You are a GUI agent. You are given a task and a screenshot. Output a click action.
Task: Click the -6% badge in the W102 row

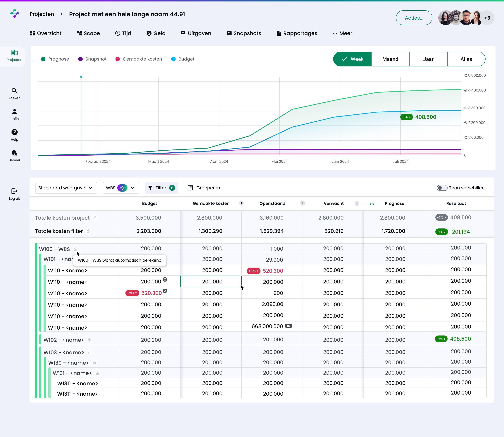pyautogui.click(x=441, y=339)
